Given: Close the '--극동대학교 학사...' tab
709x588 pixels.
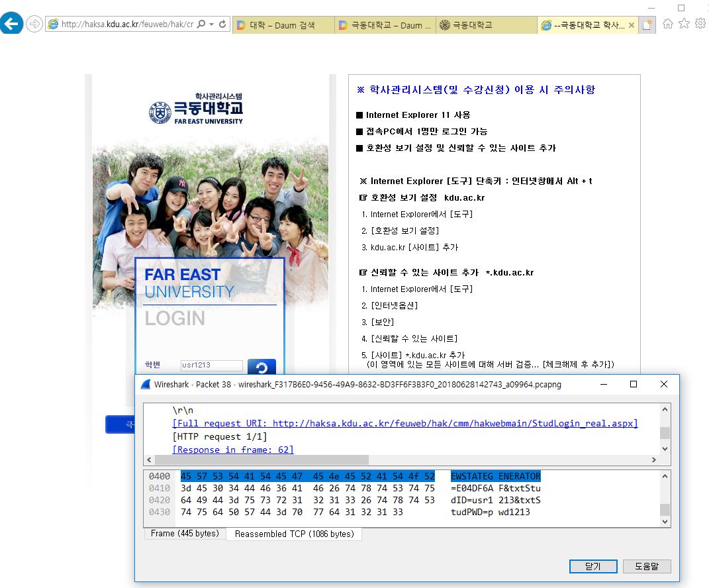Looking at the screenshot, I should (x=632, y=25).
